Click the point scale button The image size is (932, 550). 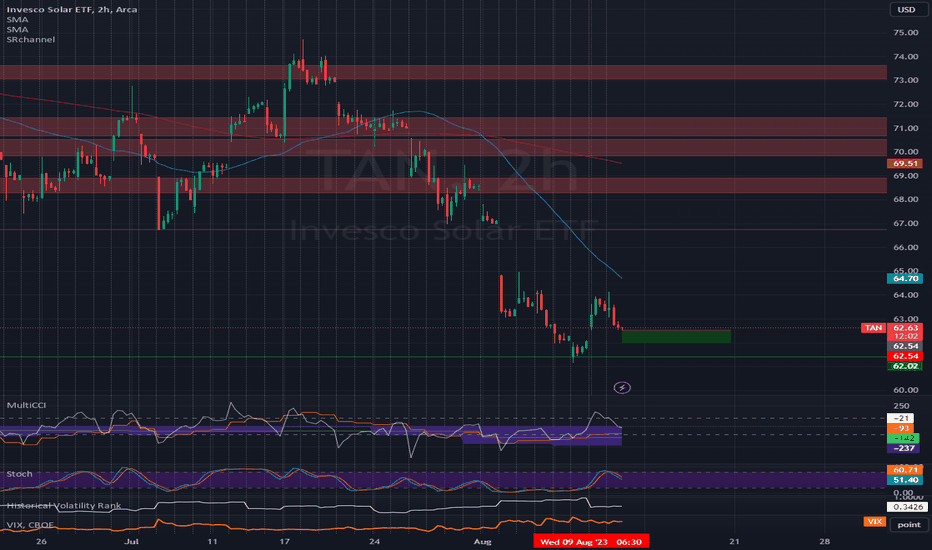pyautogui.click(x=909, y=524)
